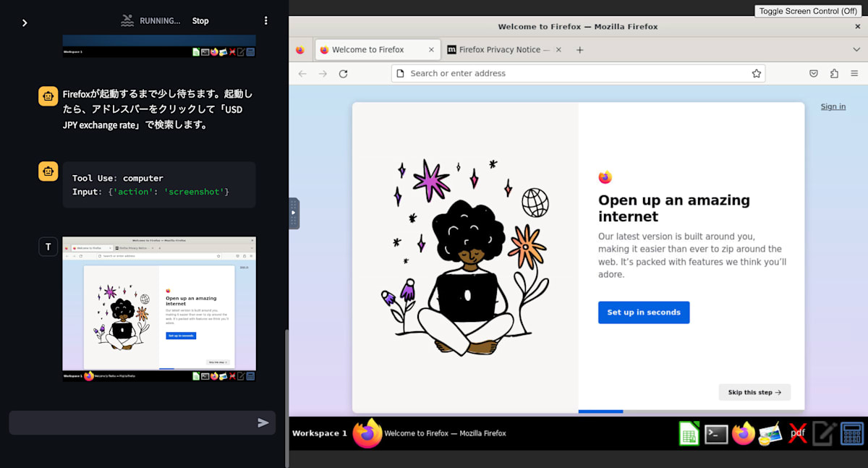This screenshot has width=868, height=468.
Task: Click the Japanese Firefox instruction message text
Action: [x=158, y=109]
